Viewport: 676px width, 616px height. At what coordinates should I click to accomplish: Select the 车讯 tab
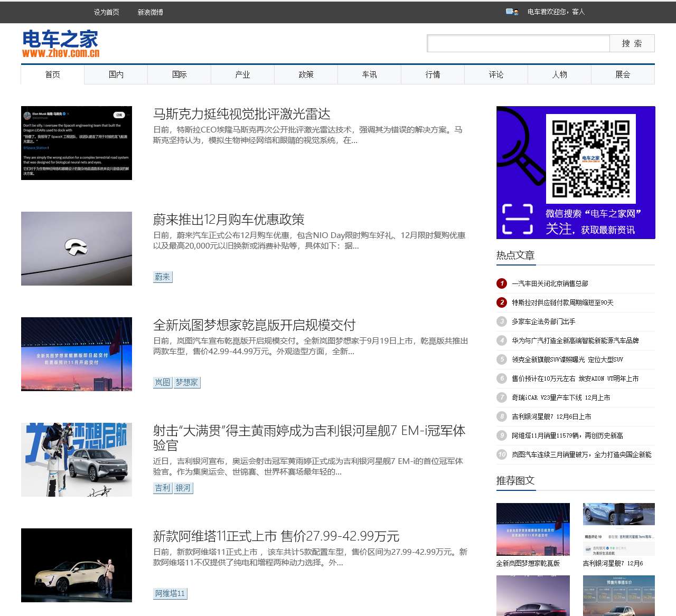370,74
